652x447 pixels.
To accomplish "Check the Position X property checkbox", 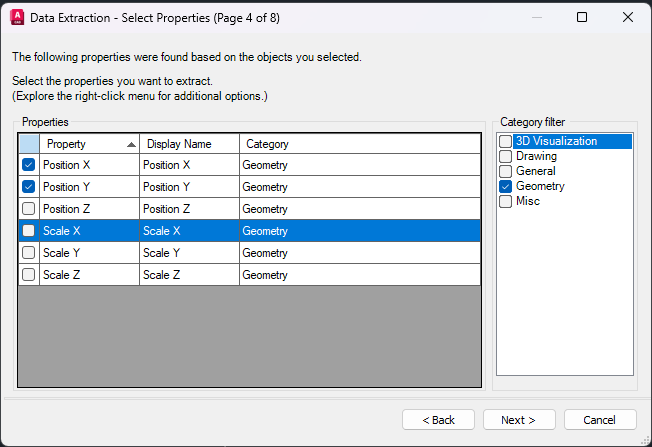I will (x=28, y=165).
